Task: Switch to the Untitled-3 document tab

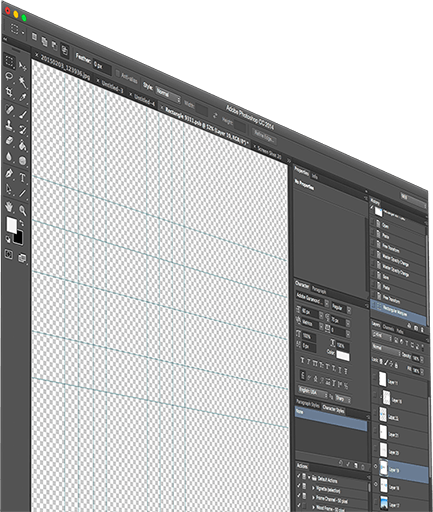Action: coord(112,87)
